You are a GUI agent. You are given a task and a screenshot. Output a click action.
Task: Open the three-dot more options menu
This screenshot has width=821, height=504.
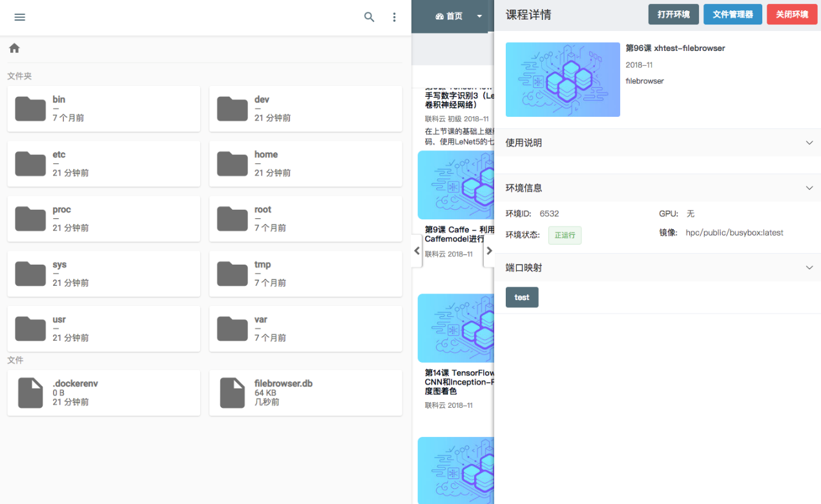(x=394, y=17)
